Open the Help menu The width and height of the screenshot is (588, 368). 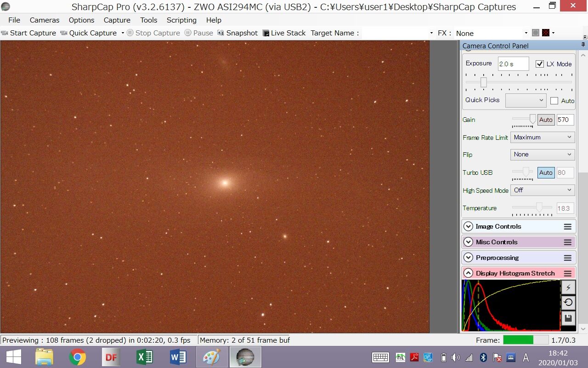tap(214, 20)
